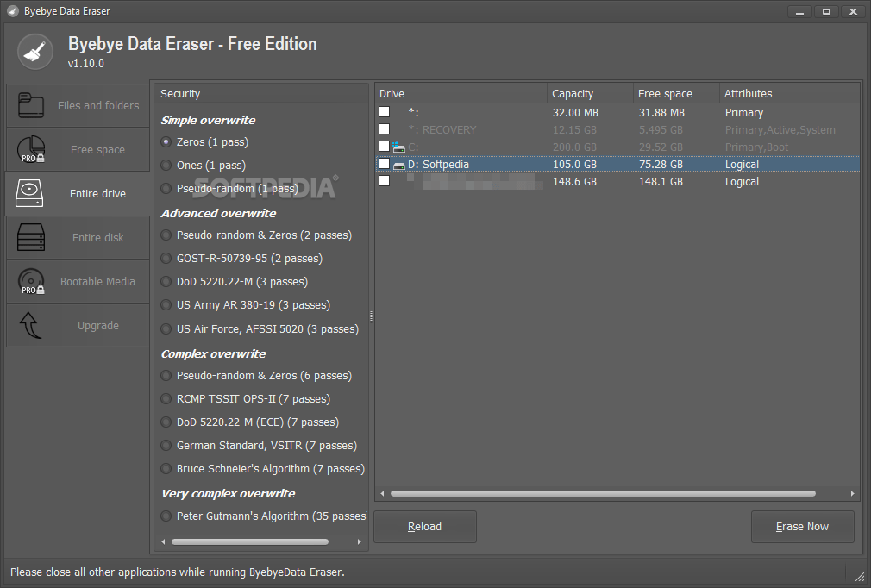Screen dimensions: 871x588
Task: Select the Ones (1 pass) overwrite method
Action: [166, 165]
